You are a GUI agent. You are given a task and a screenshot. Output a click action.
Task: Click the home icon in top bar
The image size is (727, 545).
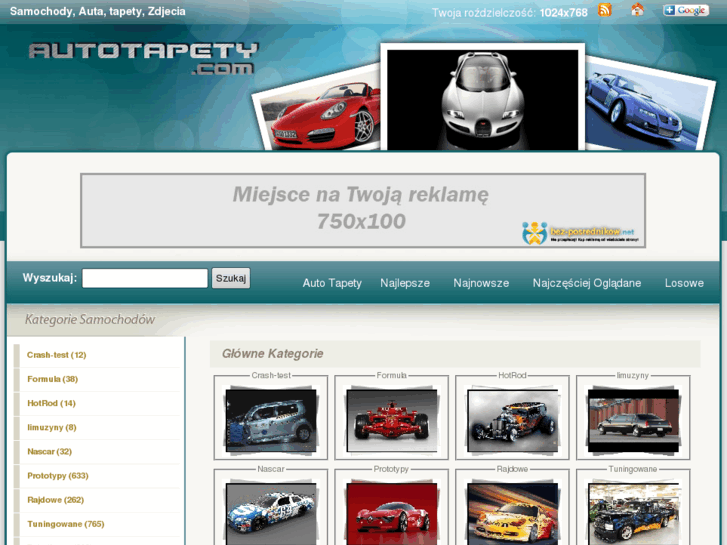[638, 9]
